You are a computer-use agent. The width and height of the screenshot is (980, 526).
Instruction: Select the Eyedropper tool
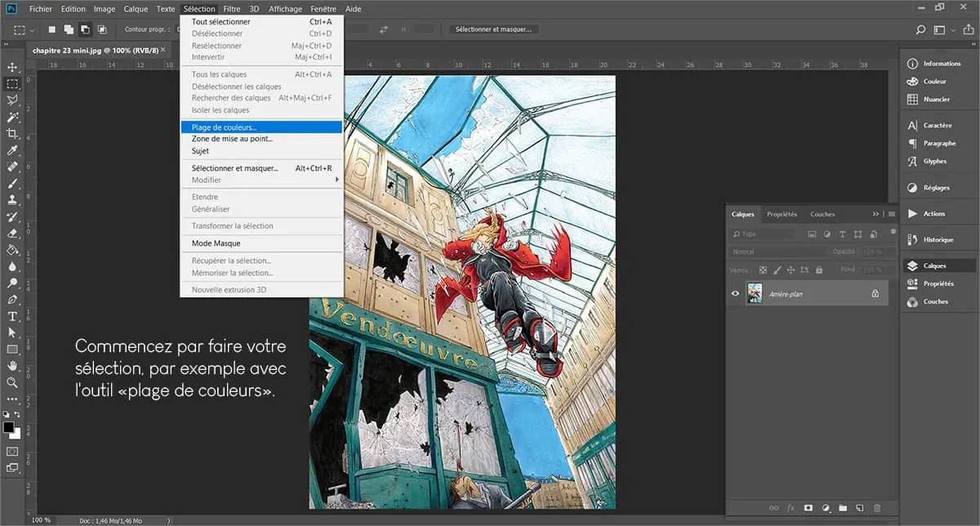[12, 150]
